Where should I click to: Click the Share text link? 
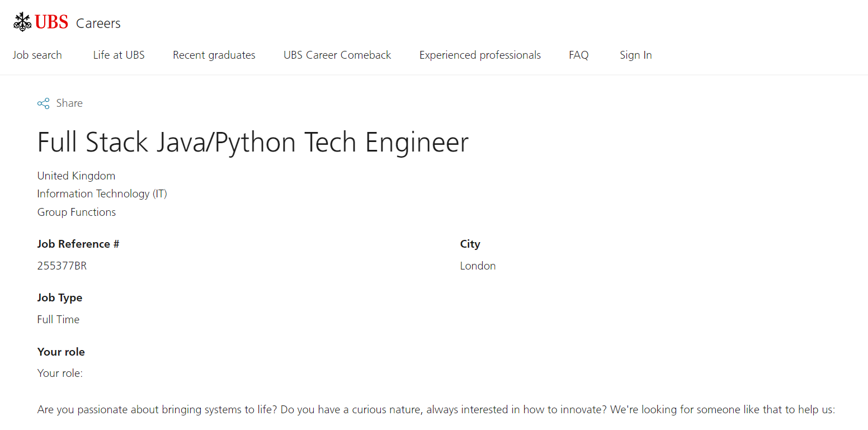(69, 103)
